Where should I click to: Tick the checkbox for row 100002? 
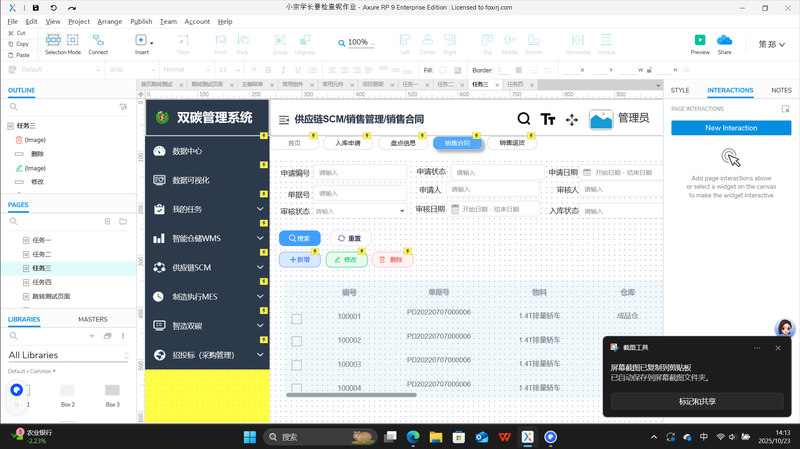coord(296,342)
